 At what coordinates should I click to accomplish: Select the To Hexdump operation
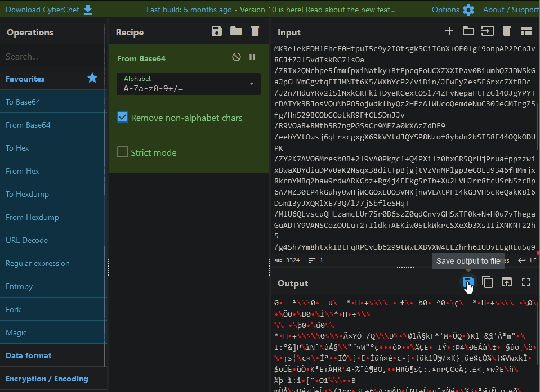point(53,194)
